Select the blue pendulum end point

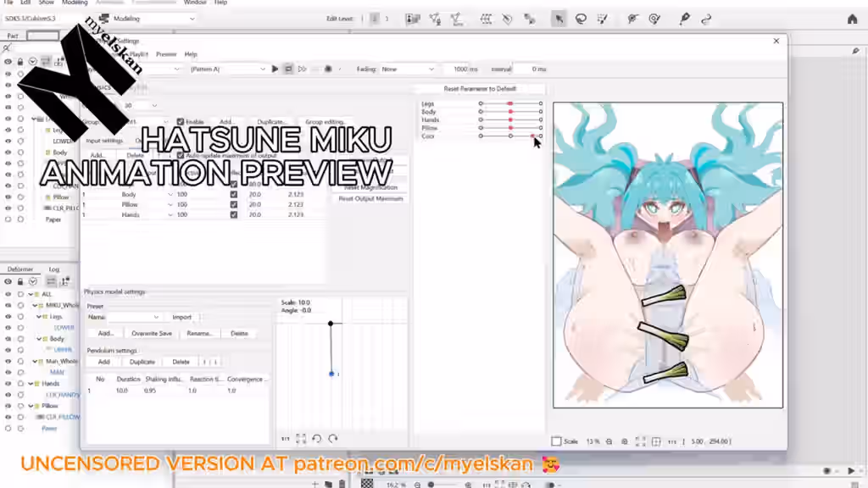[331, 374]
